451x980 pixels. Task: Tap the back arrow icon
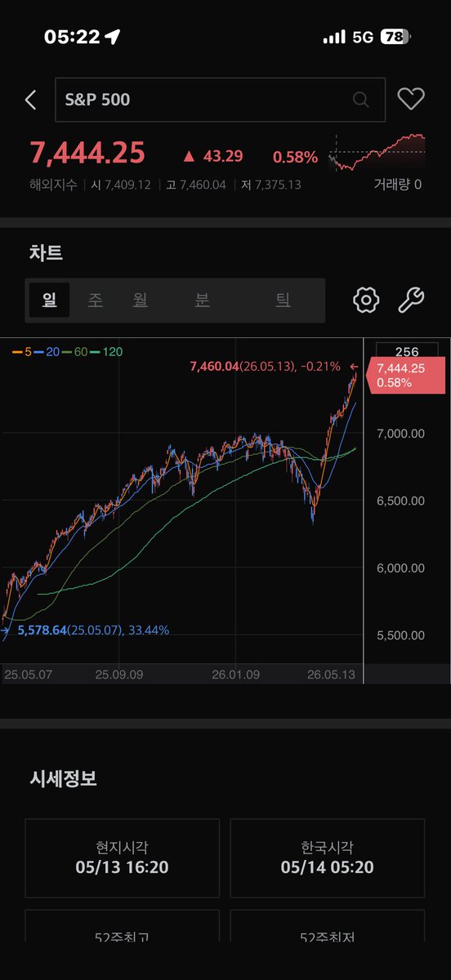click(x=31, y=100)
